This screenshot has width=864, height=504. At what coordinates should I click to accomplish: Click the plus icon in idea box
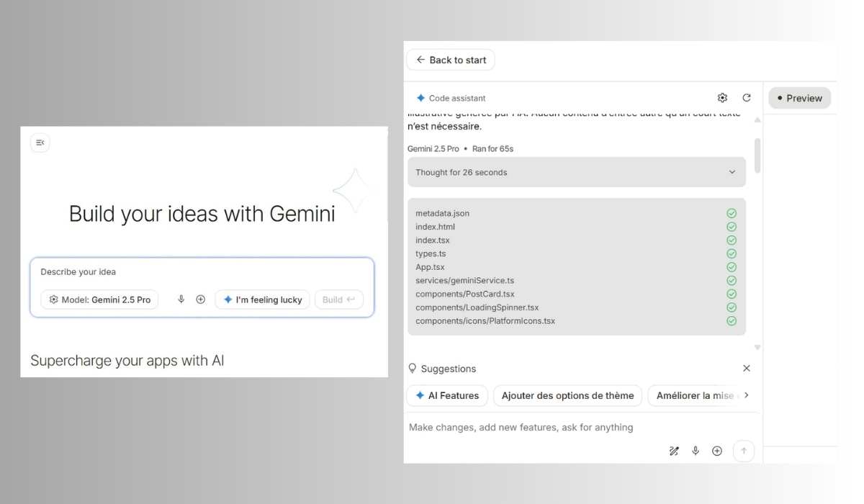coord(201,300)
